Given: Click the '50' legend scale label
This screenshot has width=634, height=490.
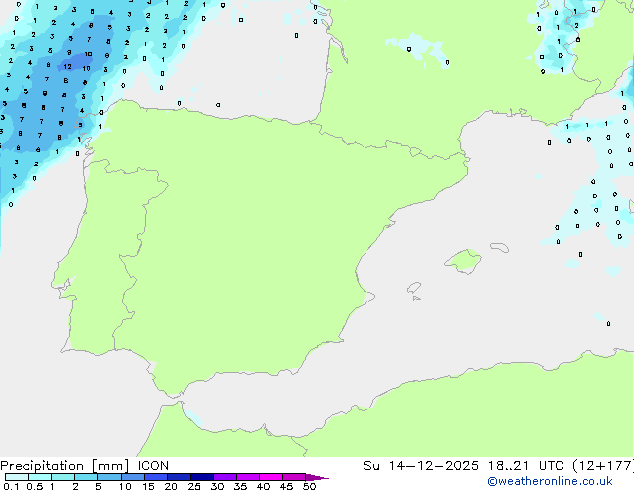Looking at the screenshot, I should pos(309,486).
